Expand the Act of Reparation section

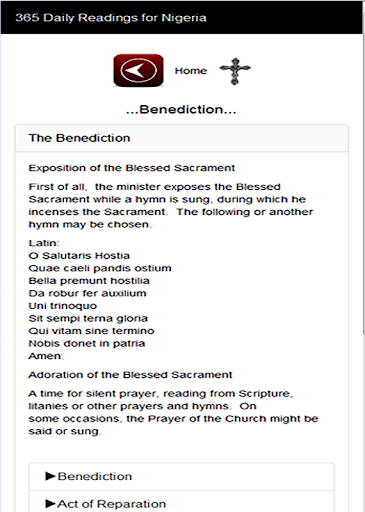coord(182,503)
